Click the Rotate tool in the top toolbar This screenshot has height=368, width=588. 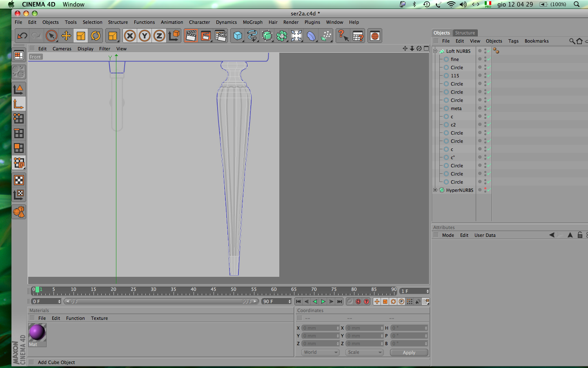click(x=96, y=36)
